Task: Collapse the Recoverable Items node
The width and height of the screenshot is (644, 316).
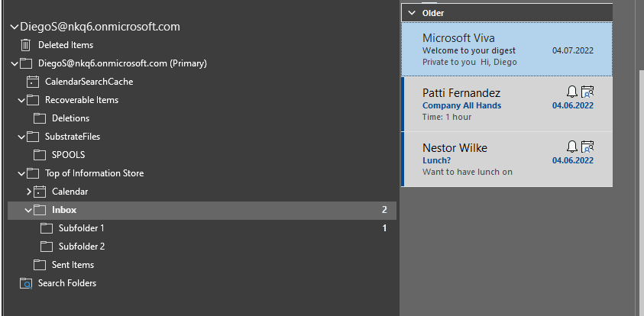Action: [x=21, y=100]
